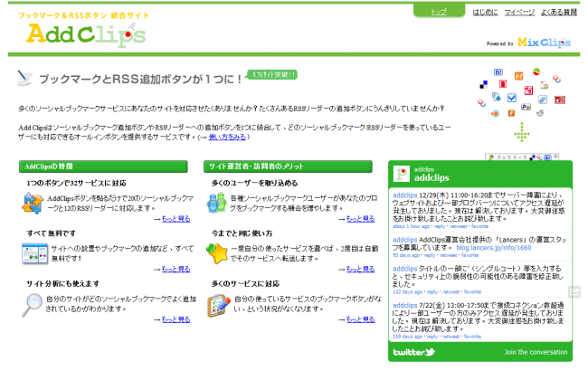This screenshot has height=371, width=588.
Task: Open the about 1 hour ago timestamp
Action: coord(411,226)
